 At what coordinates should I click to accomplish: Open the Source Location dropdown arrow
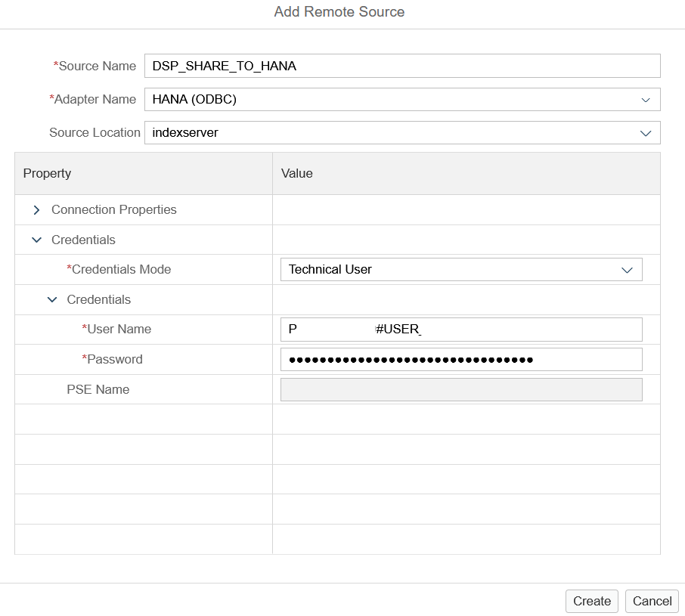tap(646, 133)
